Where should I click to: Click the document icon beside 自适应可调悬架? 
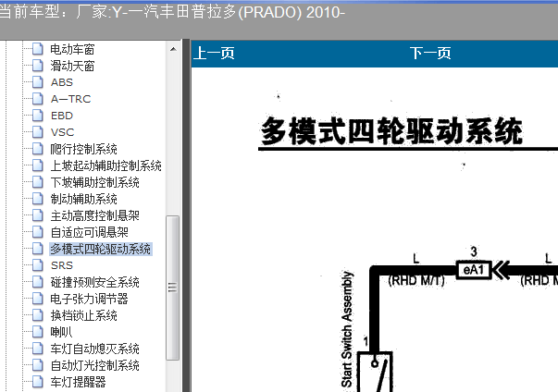click(38, 232)
